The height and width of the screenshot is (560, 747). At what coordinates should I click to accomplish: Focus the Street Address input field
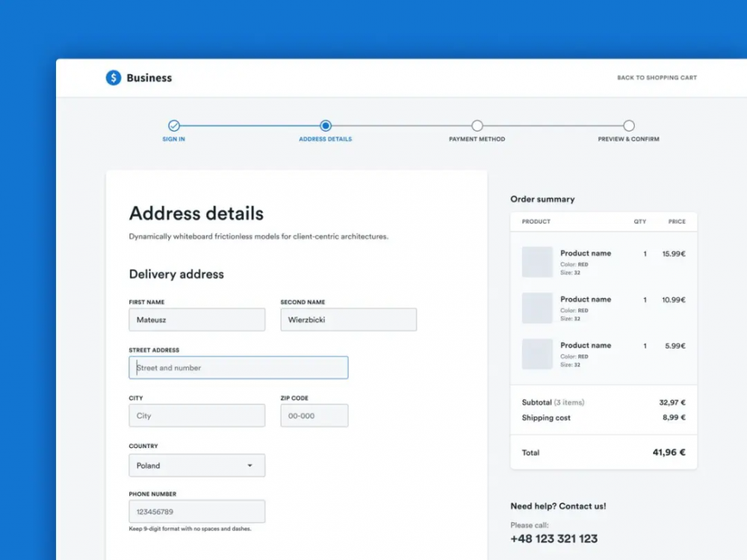[238, 367]
